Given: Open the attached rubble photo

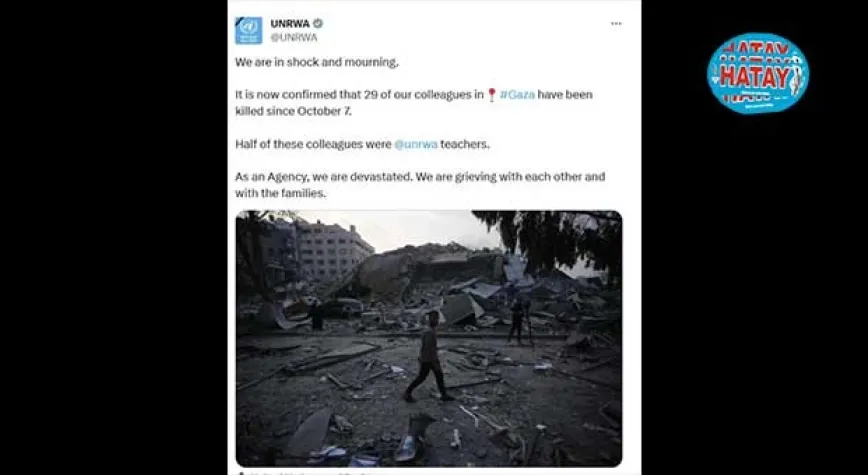Looking at the screenshot, I should click(x=428, y=338).
